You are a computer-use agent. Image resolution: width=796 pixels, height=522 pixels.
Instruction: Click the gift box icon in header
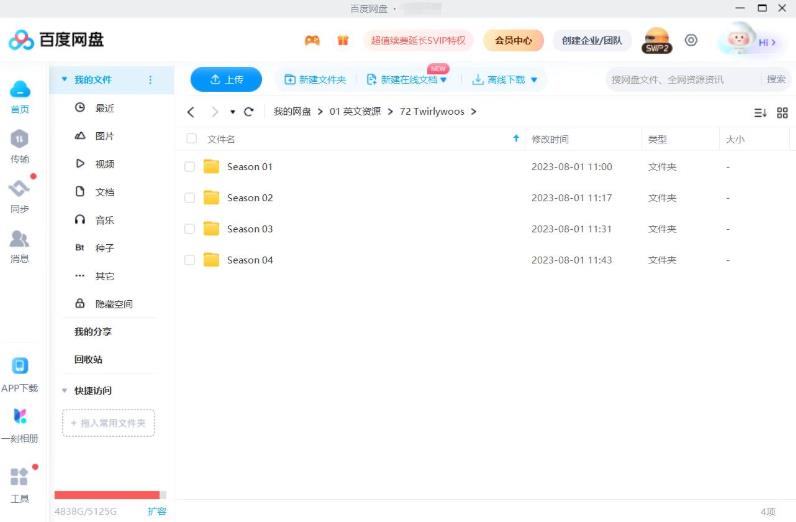click(x=343, y=40)
